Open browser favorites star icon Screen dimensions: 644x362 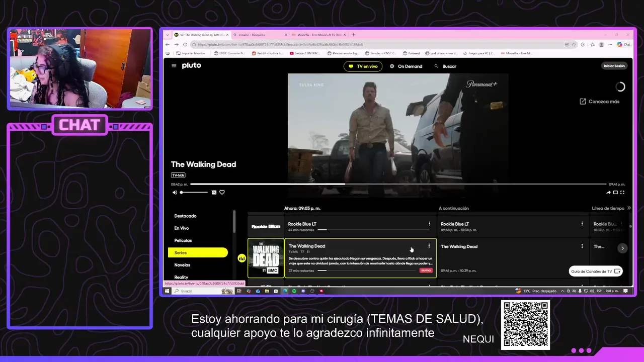tap(574, 44)
